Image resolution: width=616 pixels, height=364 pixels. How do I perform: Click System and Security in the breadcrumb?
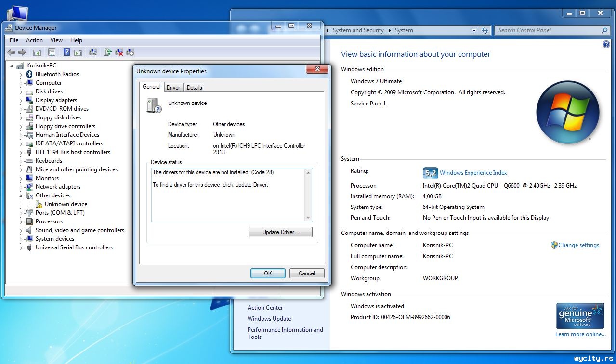(x=358, y=30)
